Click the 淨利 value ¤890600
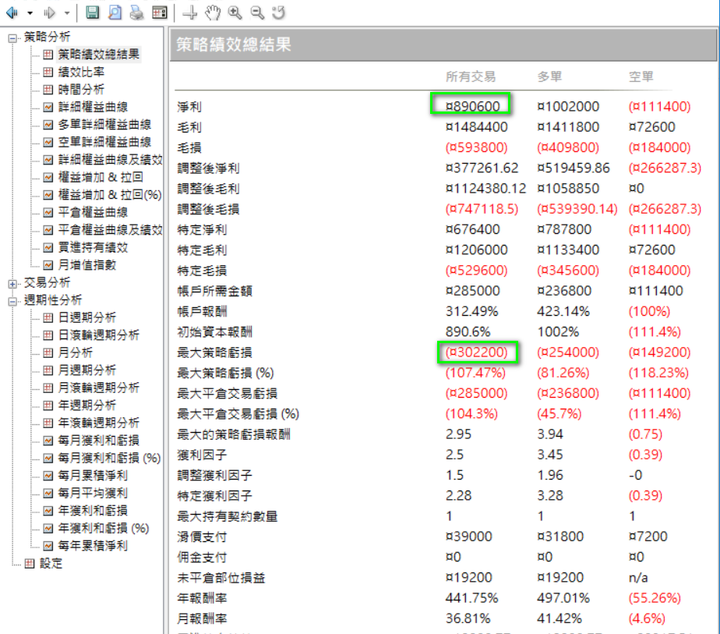The image size is (720, 634). (472, 107)
